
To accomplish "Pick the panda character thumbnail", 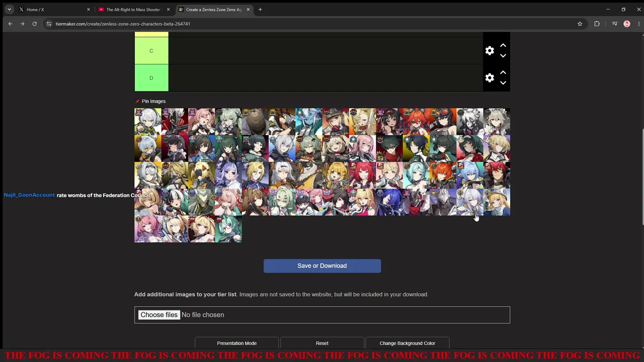I will pyautogui.click(x=309, y=175).
